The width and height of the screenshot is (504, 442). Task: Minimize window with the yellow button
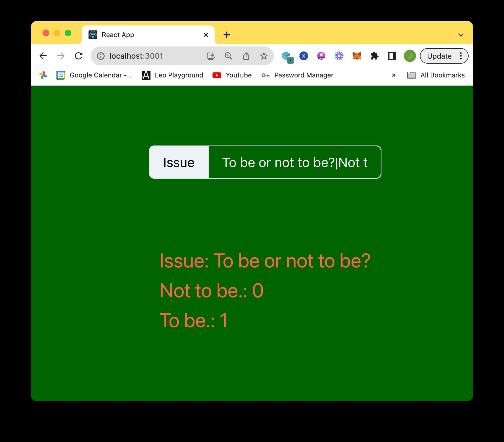[x=57, y=33]
